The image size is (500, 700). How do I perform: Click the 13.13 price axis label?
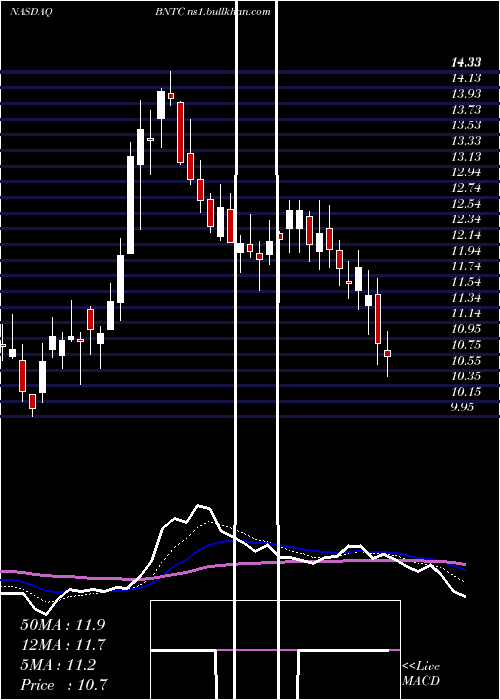point(466,157)
